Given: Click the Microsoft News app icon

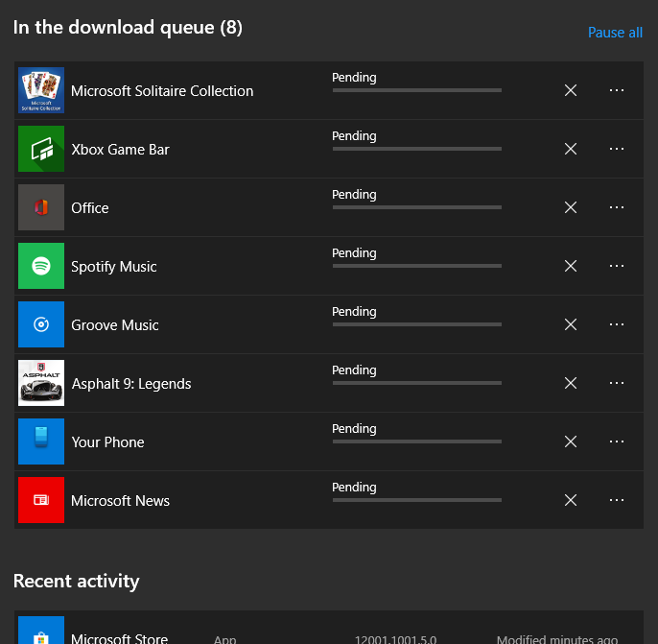Looking at the screenshot, I should coord(41,500).
